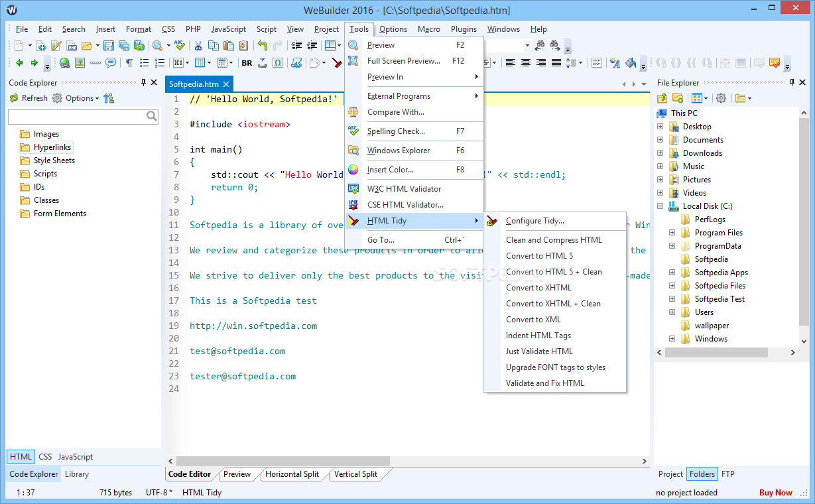Select Insert Color from the Tools menu

390,170
